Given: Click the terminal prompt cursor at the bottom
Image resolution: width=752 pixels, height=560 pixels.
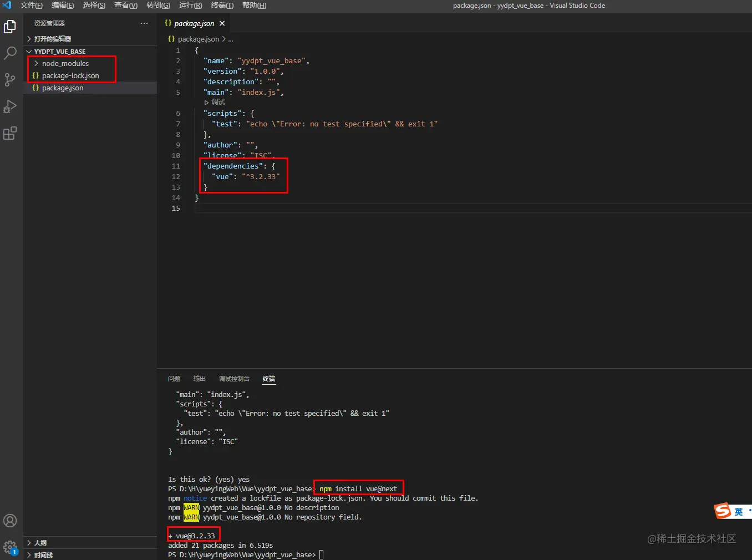Looking at the screenshot, I should point(321,554).
